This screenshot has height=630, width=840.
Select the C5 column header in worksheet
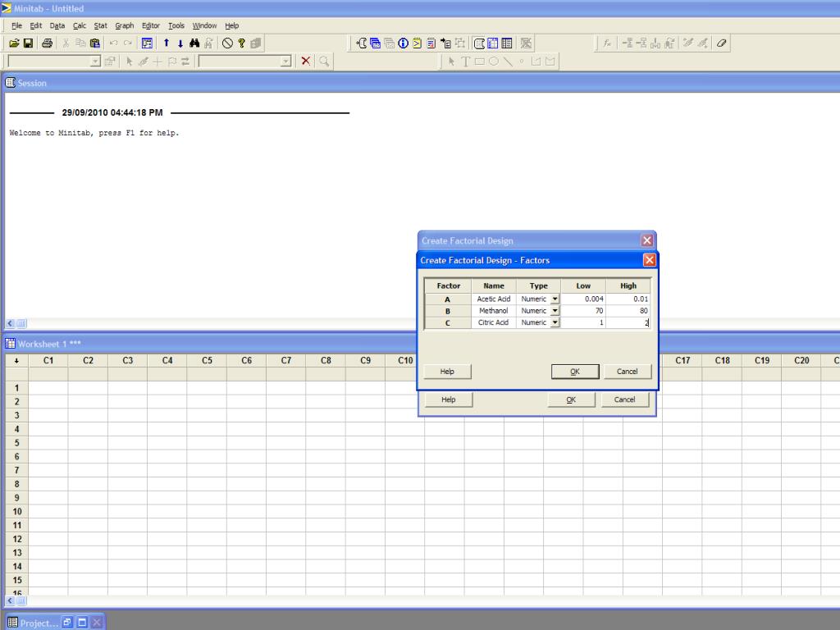click(x=207, y=361)
